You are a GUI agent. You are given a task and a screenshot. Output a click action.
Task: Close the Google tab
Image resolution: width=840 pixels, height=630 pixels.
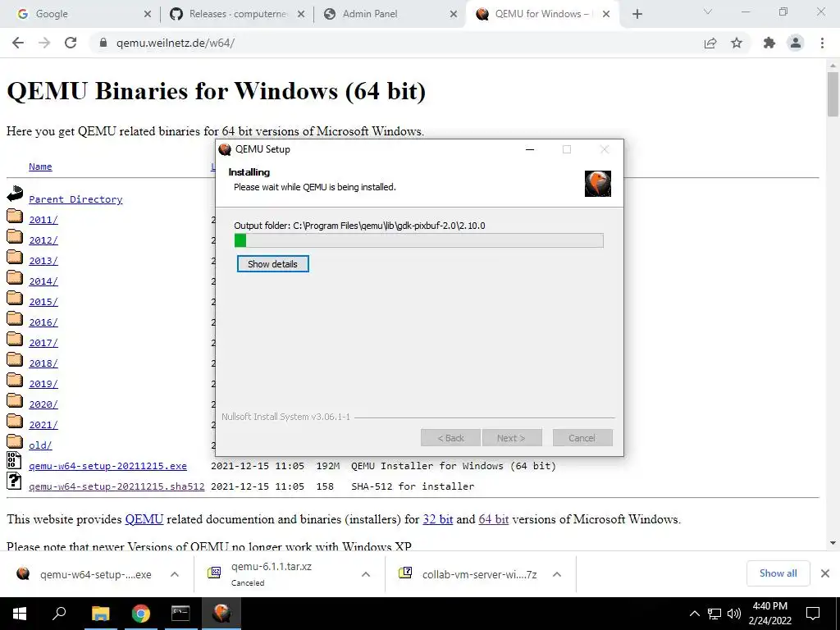pyautogui.click(x=148, y=15)
